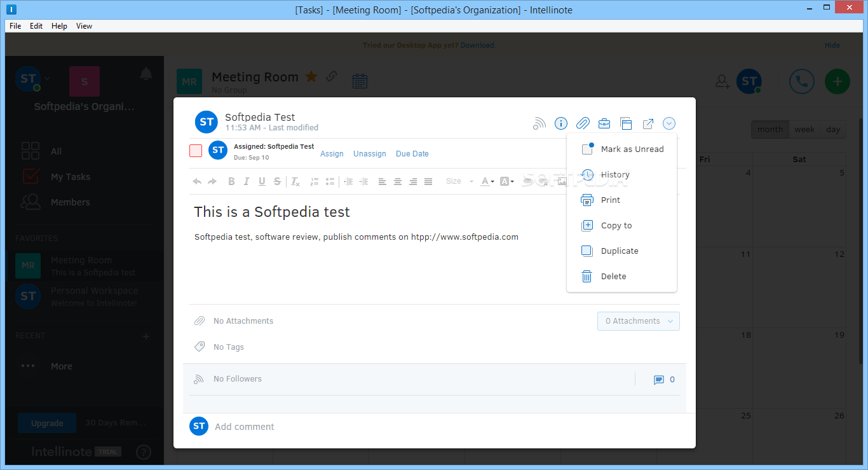The height and width of the screenshot is (470, 868).
Task: Check the task completion checkbox
Action: 196,151
